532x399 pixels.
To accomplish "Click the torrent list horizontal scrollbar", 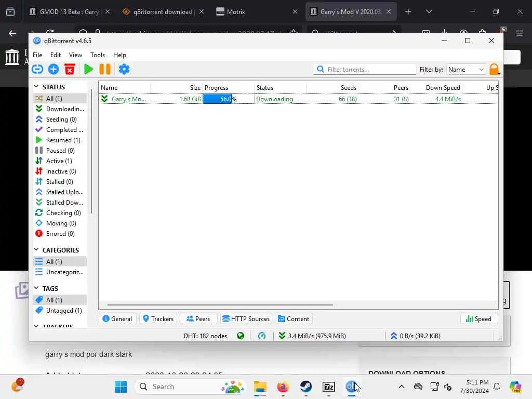I will point(220,304).
